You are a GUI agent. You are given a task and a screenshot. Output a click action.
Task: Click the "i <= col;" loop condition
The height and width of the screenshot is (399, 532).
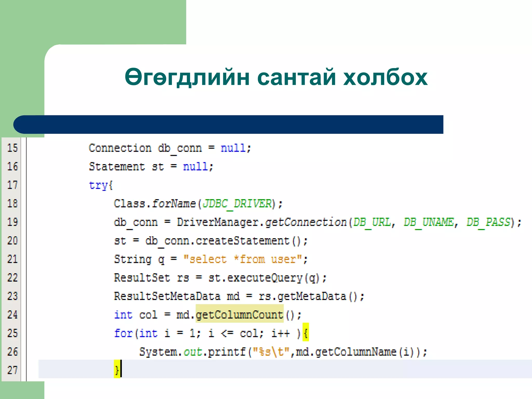236,333
